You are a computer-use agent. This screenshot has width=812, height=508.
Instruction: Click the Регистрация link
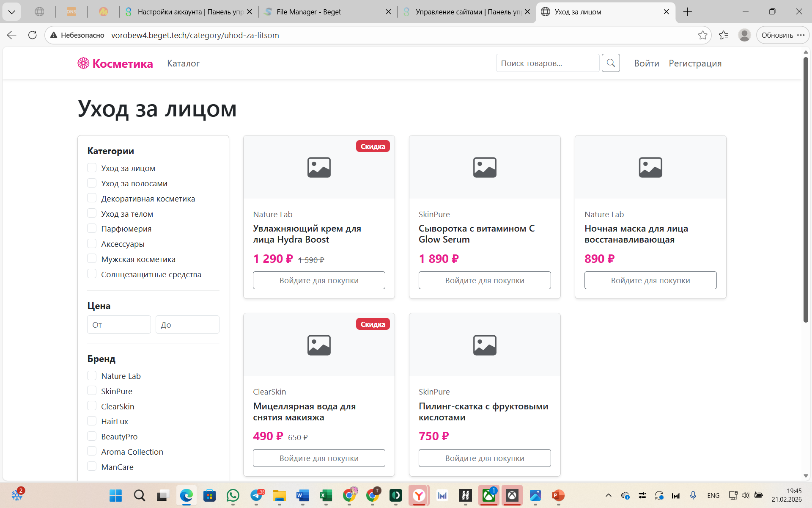[x=695, y=63]
